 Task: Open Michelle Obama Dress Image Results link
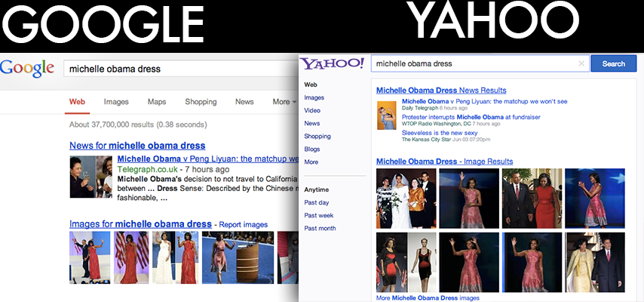[x=444, y=162]
